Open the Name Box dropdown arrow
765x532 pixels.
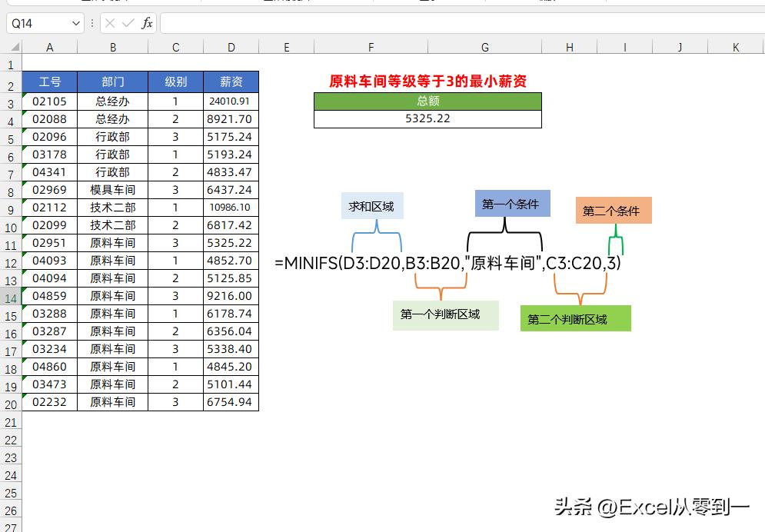tap(75, 23)
